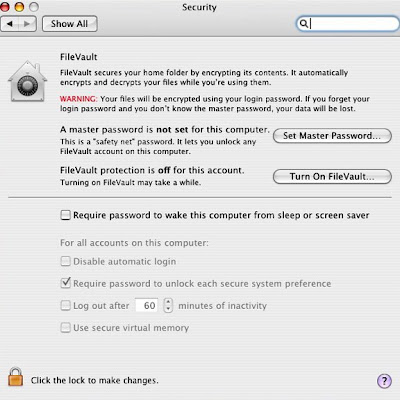400x400 pixels.
Task: Uncheck require password to unlock secure preferences
Action: click(66, 283)
